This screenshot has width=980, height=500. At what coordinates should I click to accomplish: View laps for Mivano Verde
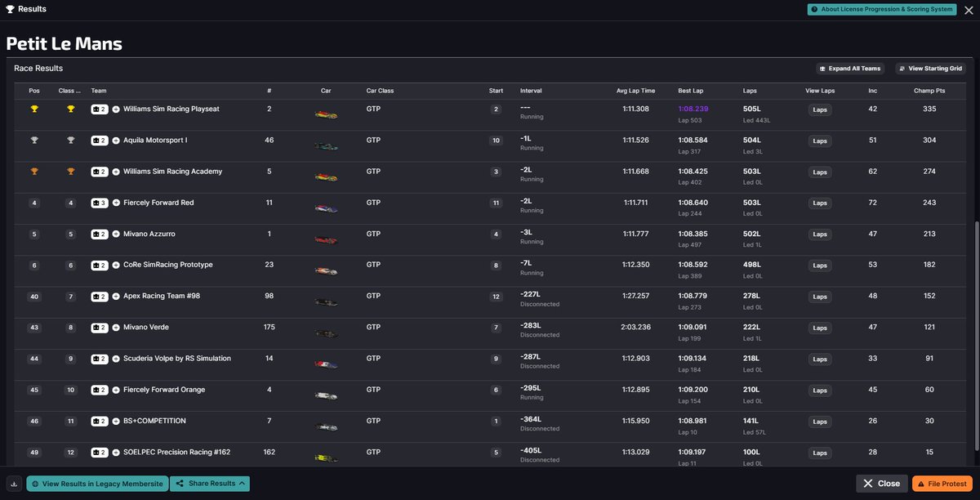(x=820, y=328)
